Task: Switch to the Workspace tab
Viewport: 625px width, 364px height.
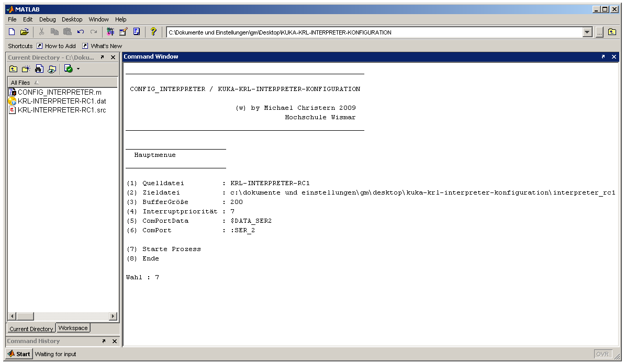Action: pyautogui.click(x=73, y=327)
